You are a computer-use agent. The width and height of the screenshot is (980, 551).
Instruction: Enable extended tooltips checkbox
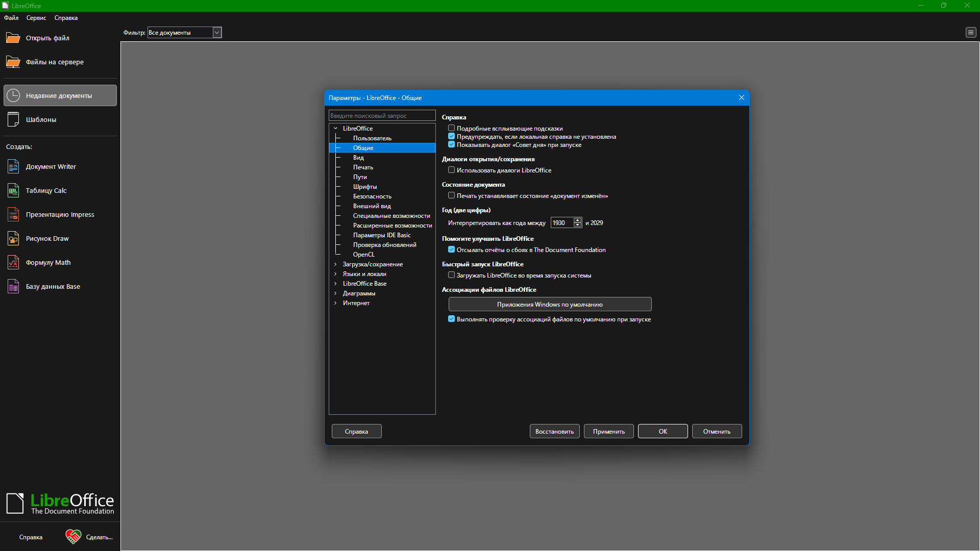click(x=451, y=128)
